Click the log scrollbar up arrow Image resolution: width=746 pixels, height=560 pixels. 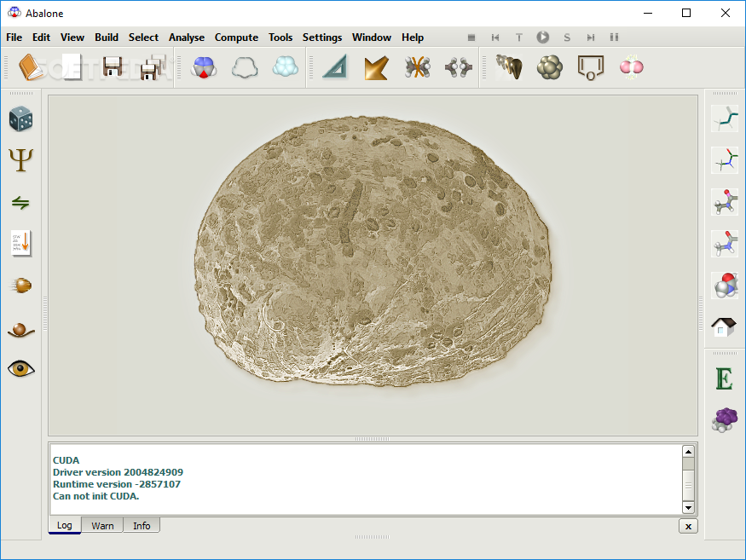688,452
